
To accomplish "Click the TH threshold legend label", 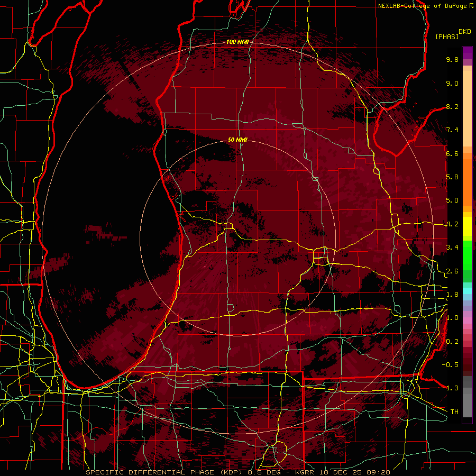I will click(x=454, y=411).
